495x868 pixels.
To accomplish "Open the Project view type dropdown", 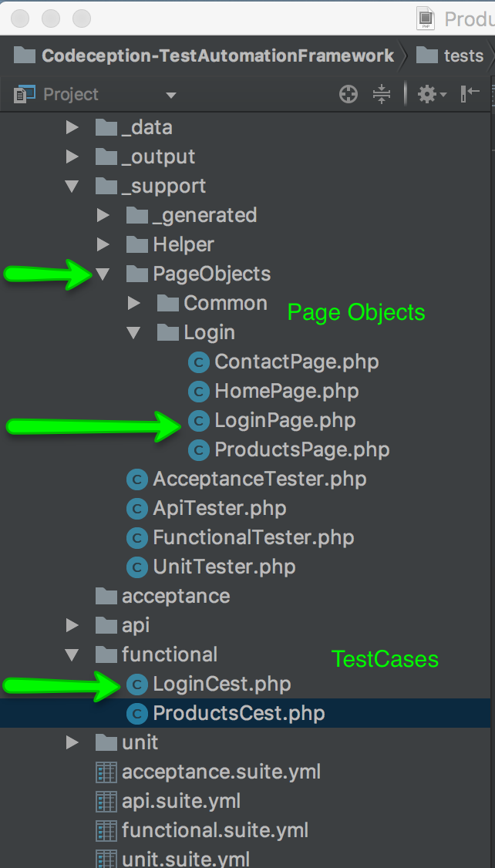I will (x=170, y=96).
